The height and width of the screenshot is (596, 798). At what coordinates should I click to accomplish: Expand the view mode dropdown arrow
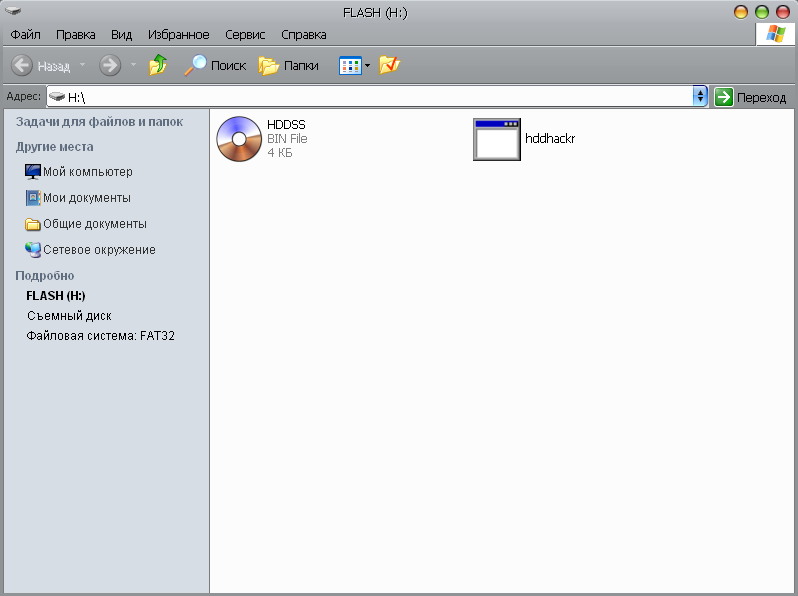[367, 66]
